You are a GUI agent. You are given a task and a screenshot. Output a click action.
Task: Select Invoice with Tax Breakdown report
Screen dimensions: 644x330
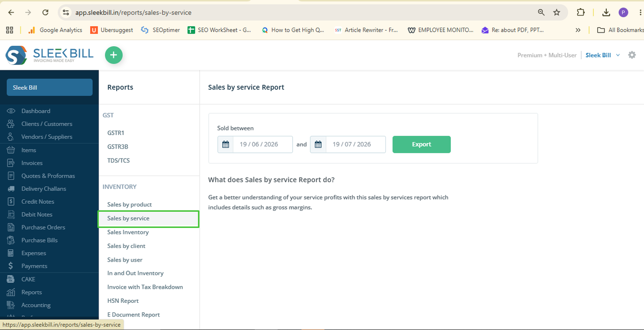point(145,287)
